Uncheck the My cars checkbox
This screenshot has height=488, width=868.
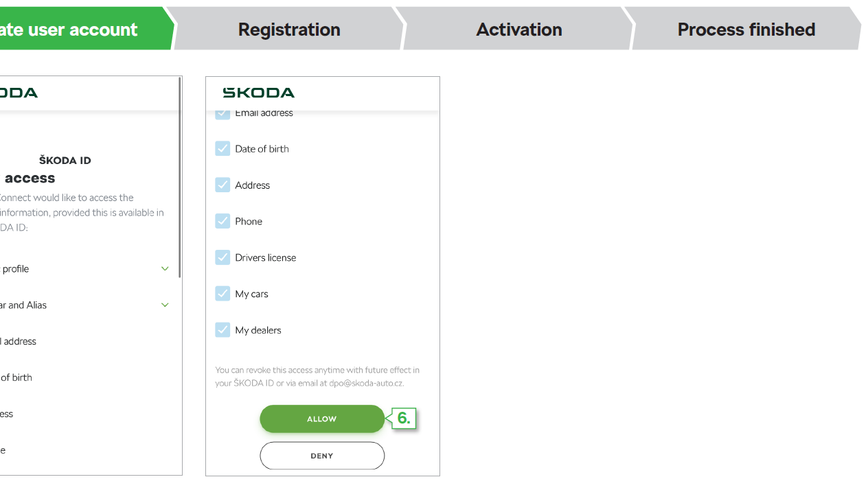222,294
